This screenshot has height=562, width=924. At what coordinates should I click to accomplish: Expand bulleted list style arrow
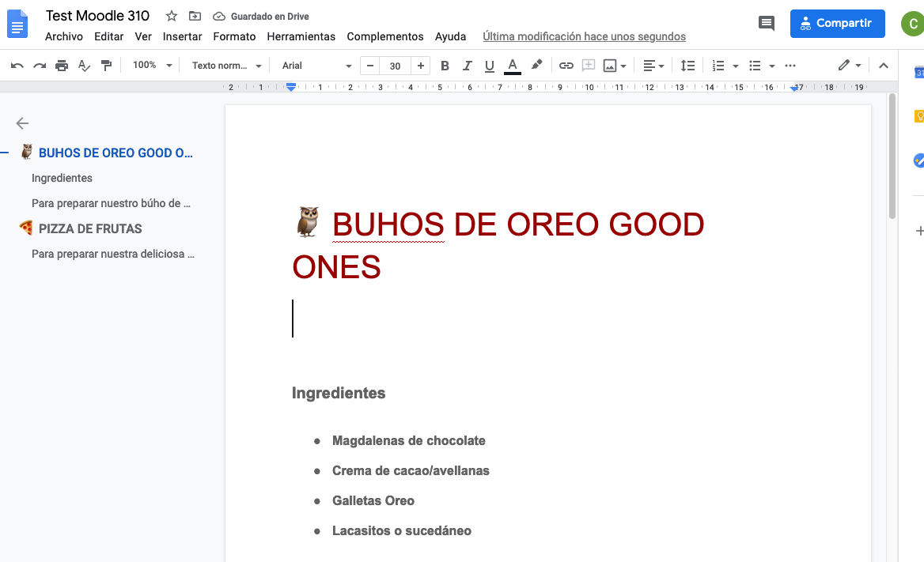(772, 66)
